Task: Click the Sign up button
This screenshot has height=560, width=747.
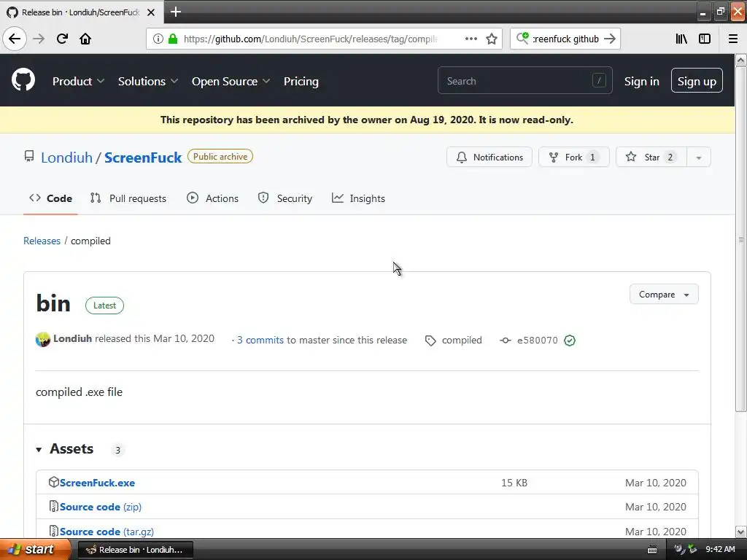Action: (x=697, y=80)
